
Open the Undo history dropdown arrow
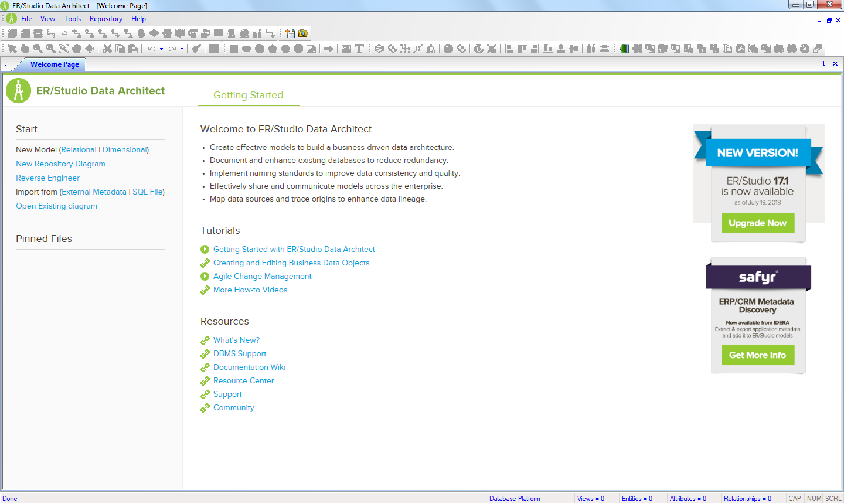pyautogui.click(x=161, y=49)
